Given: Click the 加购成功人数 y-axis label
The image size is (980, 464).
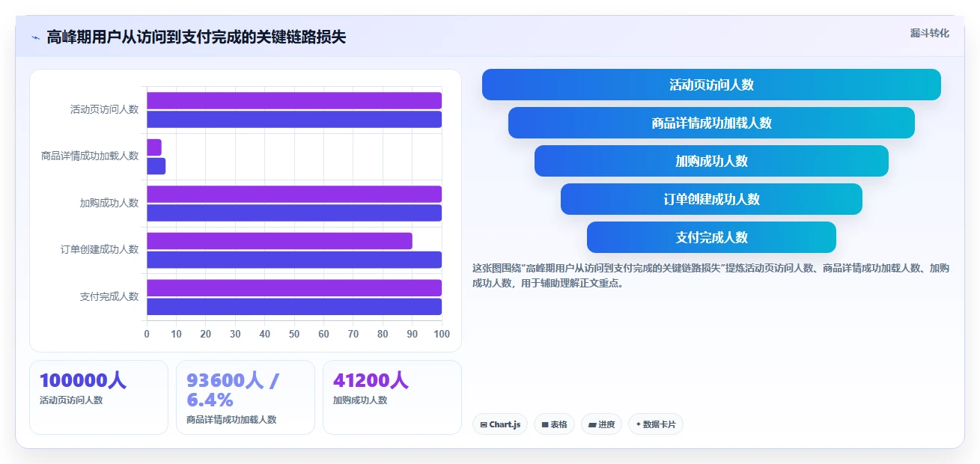Looking at the screenshot, I should coord(109,203).
